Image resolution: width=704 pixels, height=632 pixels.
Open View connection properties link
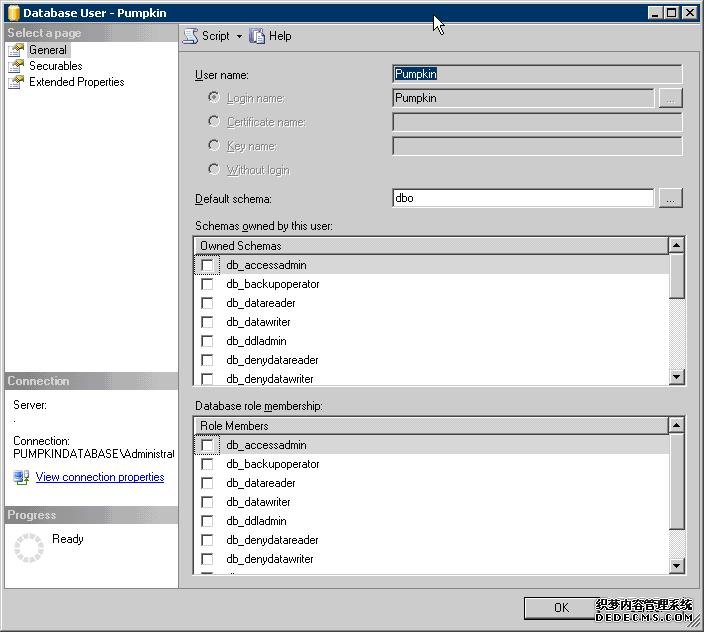point(100,478)
